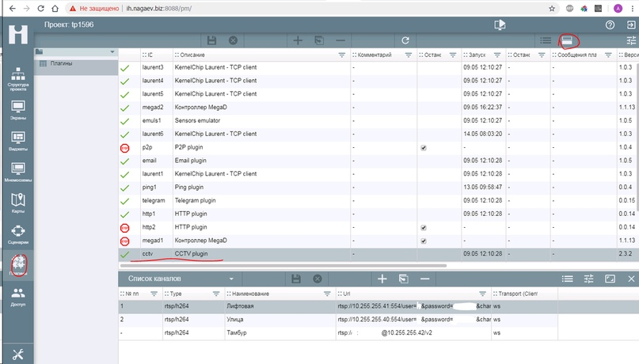Sort by ID column header
This screenshot has width=639, height=364.
point(150,55)
